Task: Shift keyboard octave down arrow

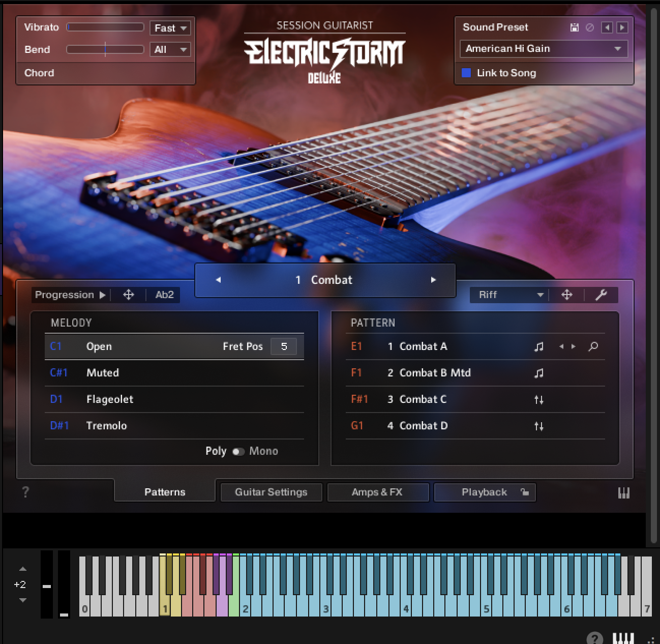Action: (22, 600)
